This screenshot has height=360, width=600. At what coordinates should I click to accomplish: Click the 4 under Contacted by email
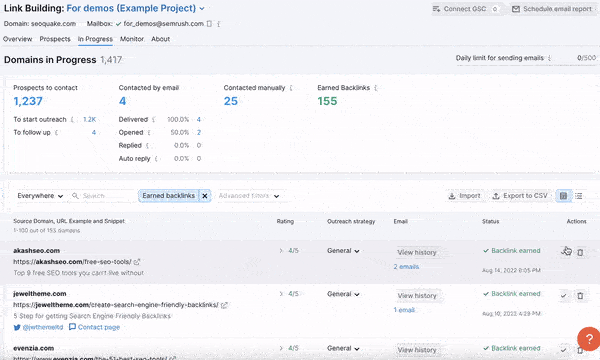point(122,101)
